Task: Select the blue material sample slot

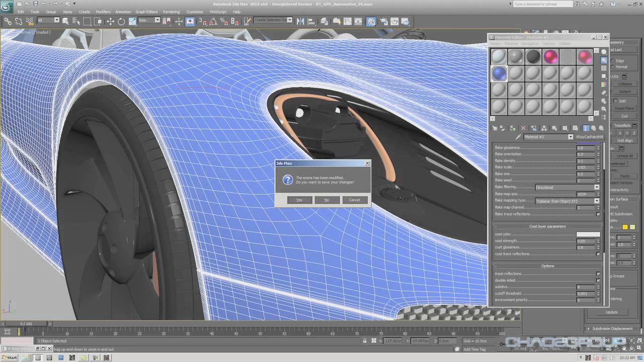Action: coord(499,74)
